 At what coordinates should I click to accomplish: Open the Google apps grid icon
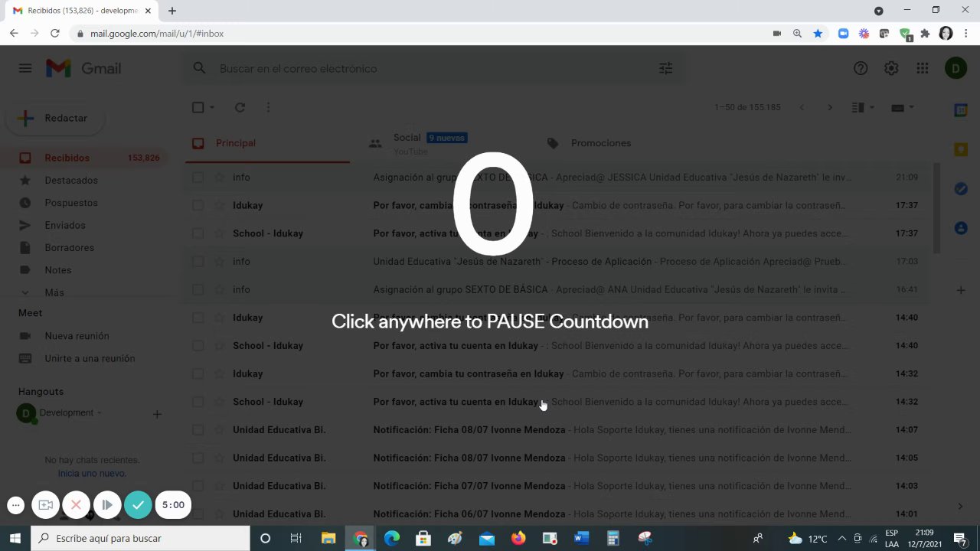[x=923, y=68]
